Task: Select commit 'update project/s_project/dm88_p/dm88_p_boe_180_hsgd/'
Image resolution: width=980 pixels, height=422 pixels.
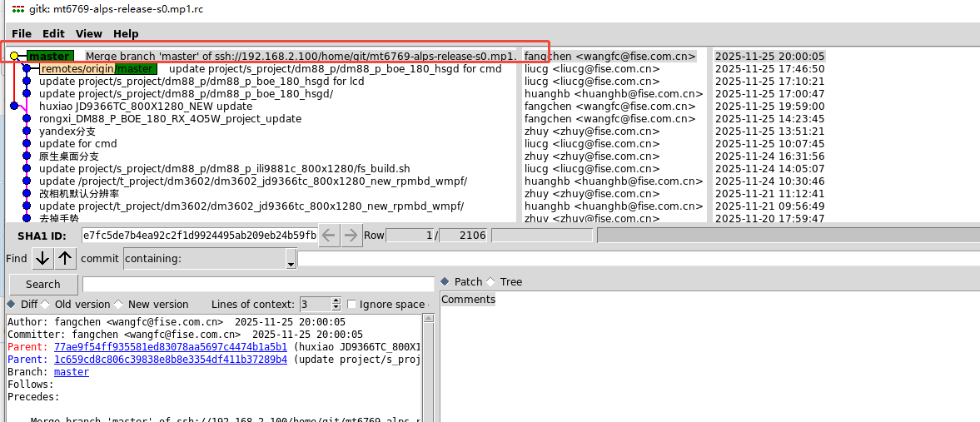Action: (x=186, y=94)
